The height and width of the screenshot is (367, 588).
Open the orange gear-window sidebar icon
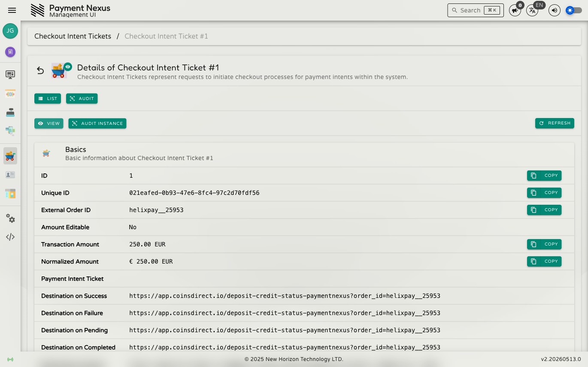pyautogui.click(x=10, y=94)
